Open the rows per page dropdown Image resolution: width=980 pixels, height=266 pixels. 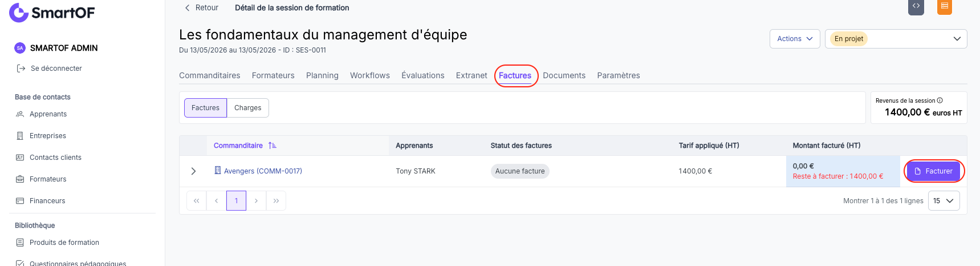click(x=944, y=201)
